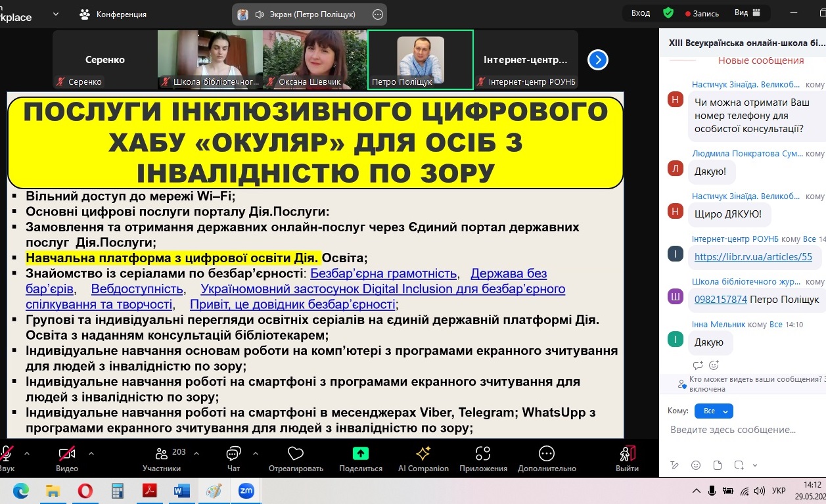
Task: Launch Opera from the Windows taskbar
Action: (85, 491)
